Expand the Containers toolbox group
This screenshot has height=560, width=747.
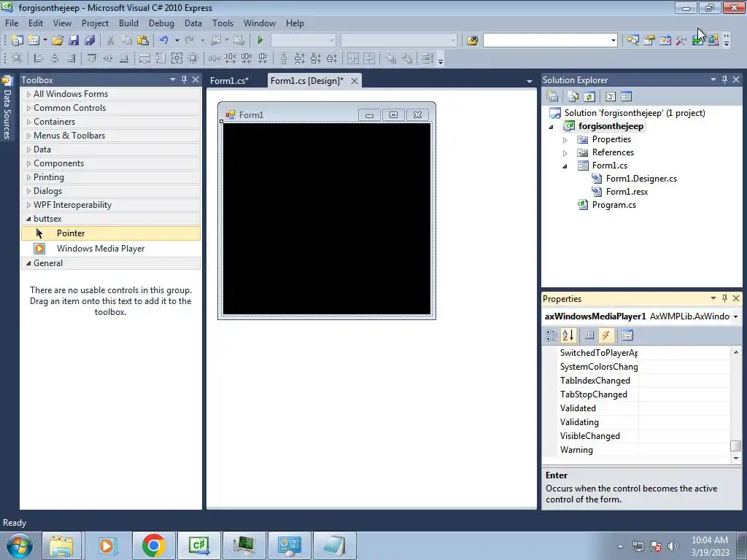click(x=28, y=122)
